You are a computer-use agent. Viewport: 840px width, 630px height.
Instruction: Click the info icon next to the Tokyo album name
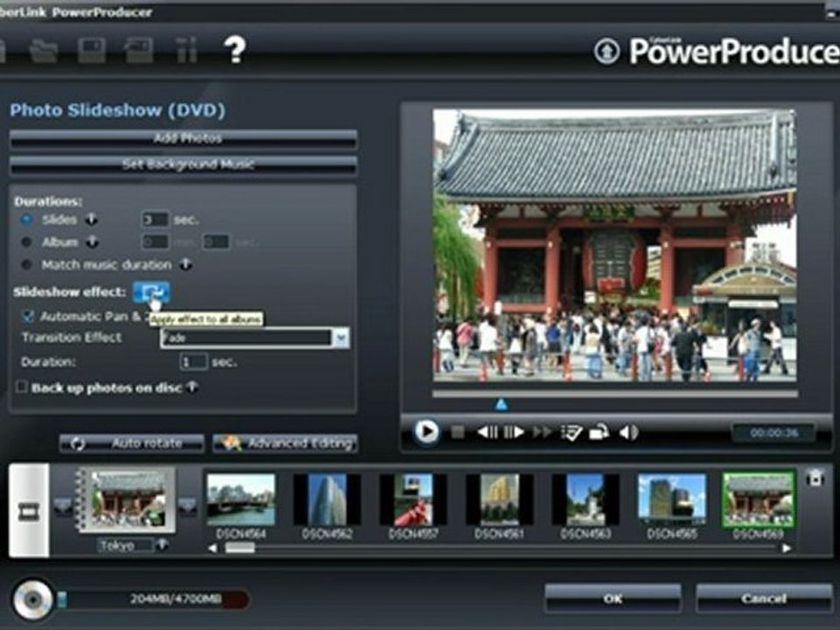tap(162, 545)
